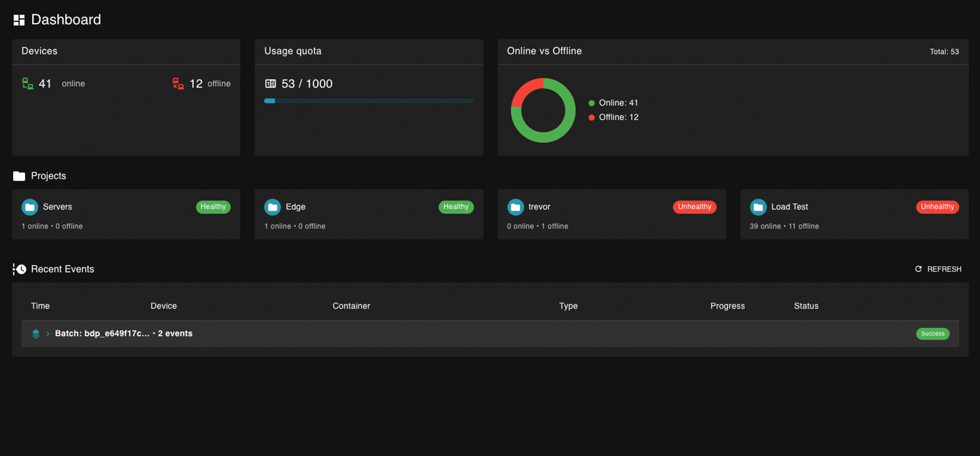Click the Recent Events clock icon
Image resolution: width=980 pixels, height=456 pixels.
[x=20, y=269]
